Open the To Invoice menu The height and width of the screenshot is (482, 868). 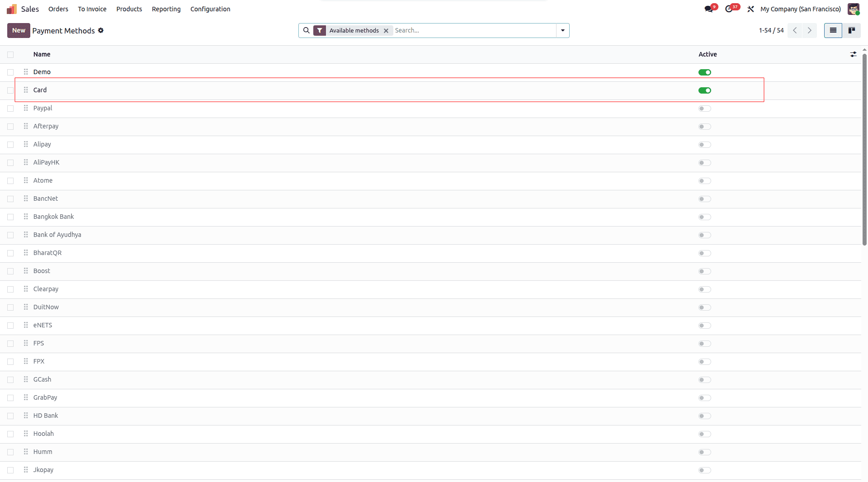[92, 9]
